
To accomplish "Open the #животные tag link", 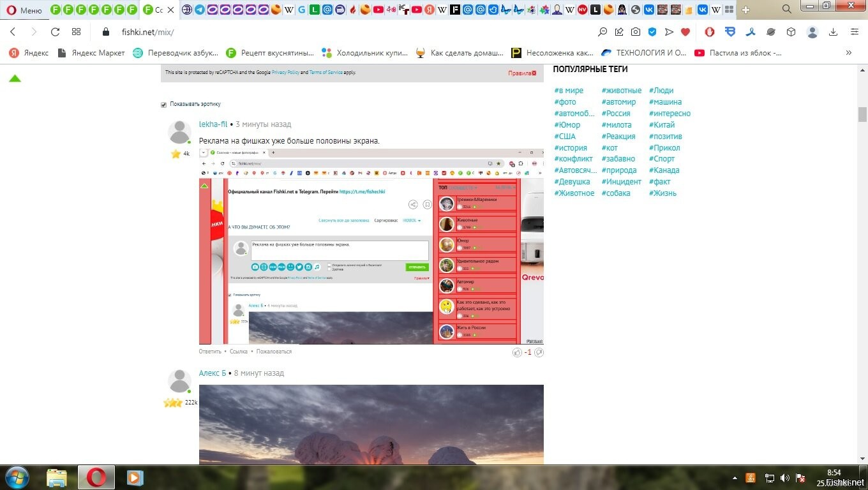I will [x=621, y=91].
